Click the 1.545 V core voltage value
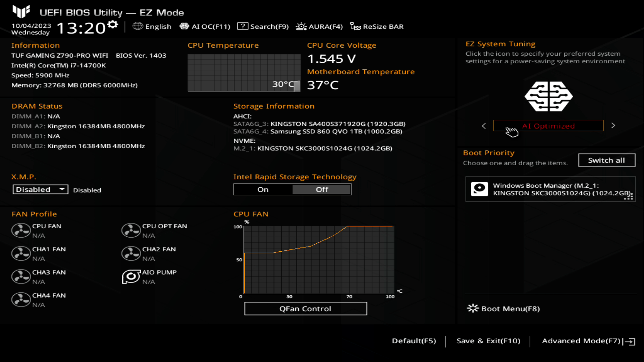644x362 pixels. point(331,59)
